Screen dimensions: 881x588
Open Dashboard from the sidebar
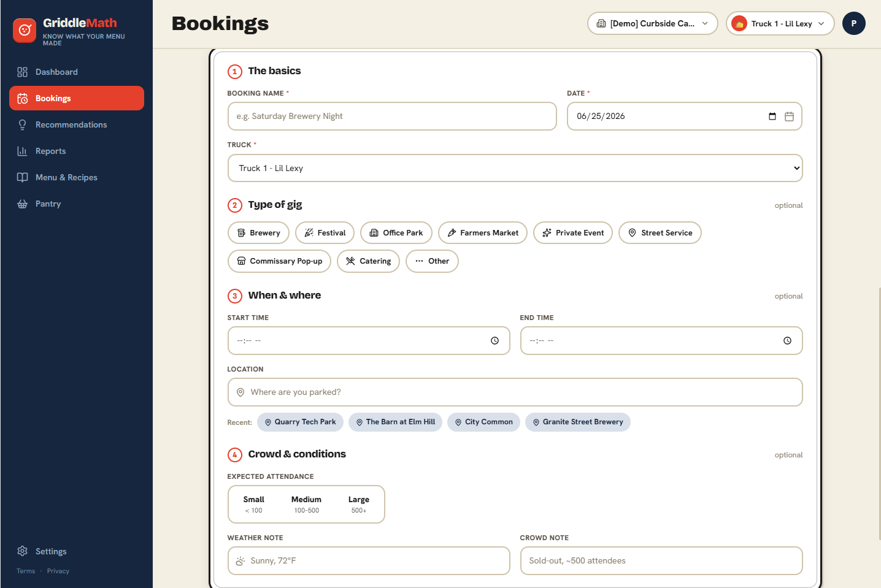(77, 72)
